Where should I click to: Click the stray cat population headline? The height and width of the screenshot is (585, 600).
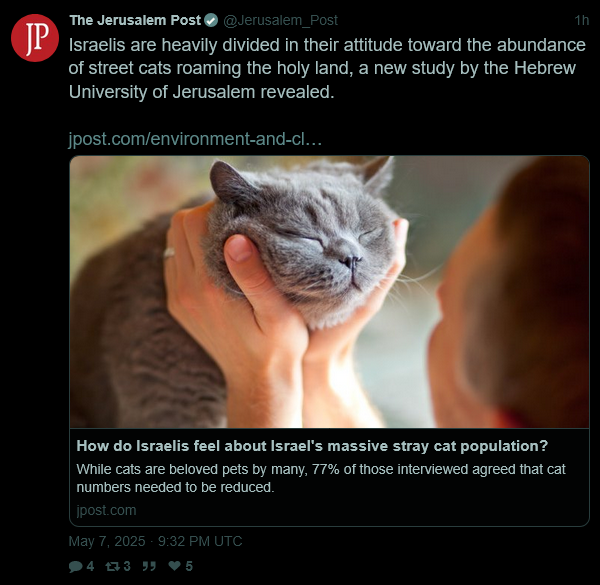pyautogui.click(x=312, y=446)
